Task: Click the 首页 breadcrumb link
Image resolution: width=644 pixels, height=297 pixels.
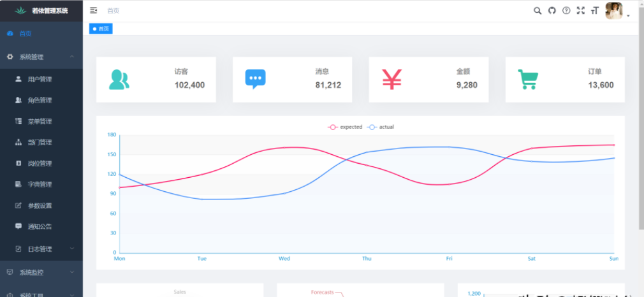Action: click(113, 11)
